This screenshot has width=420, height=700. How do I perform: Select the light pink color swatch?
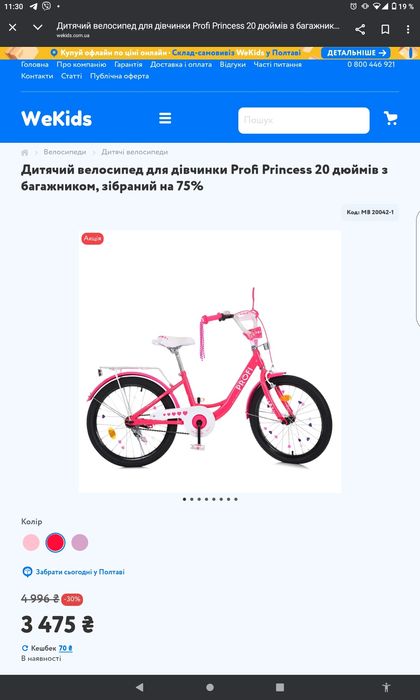31,542
